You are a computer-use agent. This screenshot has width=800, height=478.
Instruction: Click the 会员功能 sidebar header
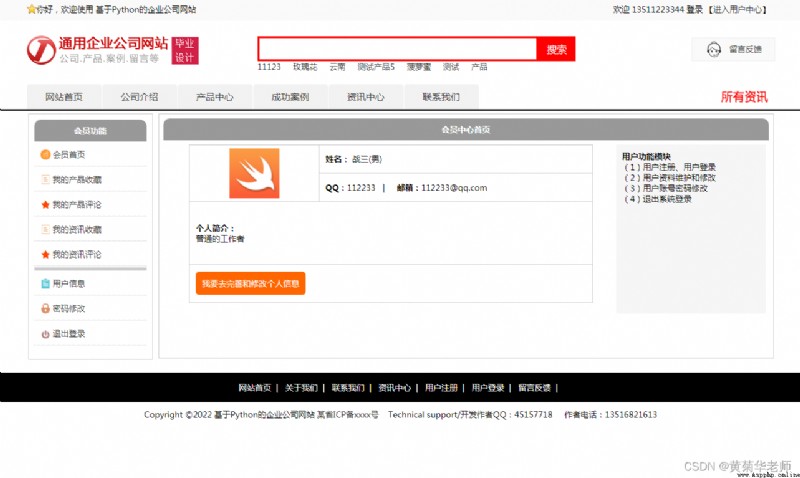coord(90,131)
